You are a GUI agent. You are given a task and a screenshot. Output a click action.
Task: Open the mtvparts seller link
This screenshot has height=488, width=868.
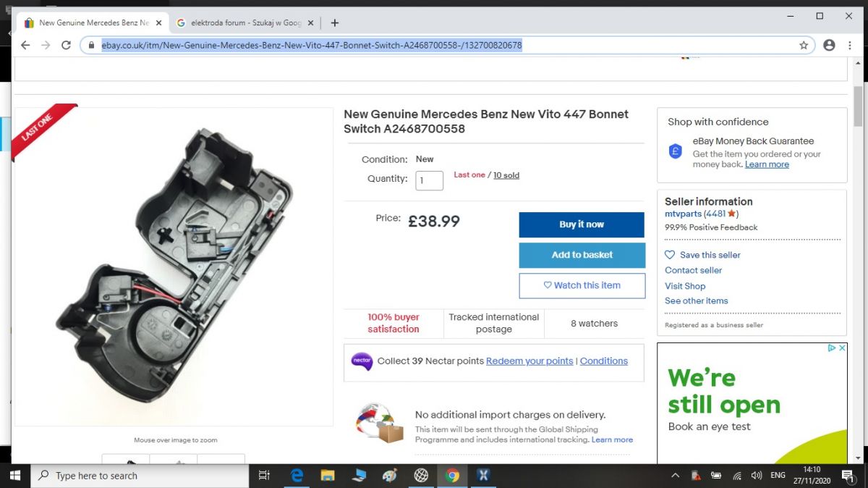tap(683, 214)
